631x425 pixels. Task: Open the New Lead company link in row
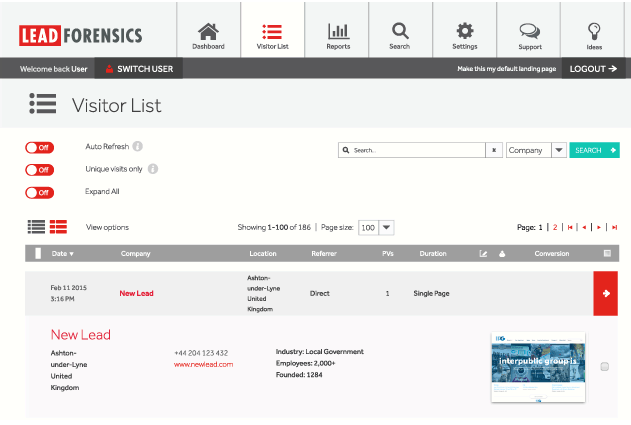click(136, 293)
